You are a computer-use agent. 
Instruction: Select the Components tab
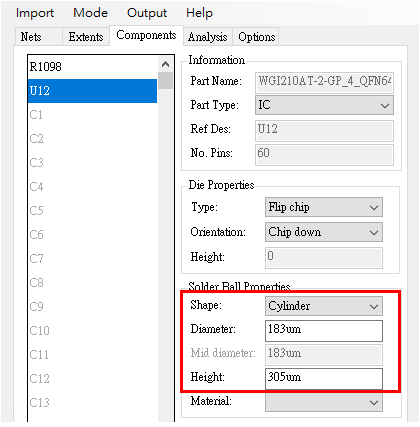pyautogui.click(x=146, y=35)
